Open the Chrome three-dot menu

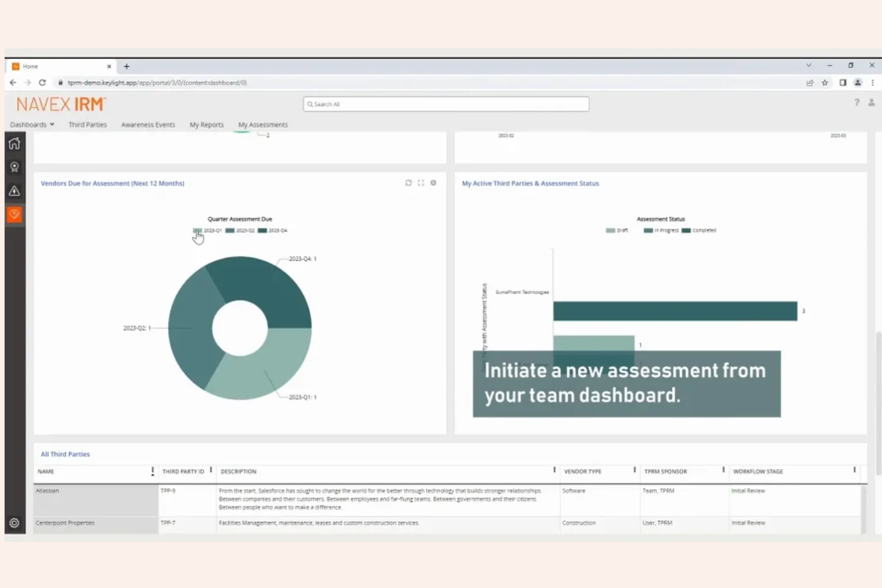point(872,83)
